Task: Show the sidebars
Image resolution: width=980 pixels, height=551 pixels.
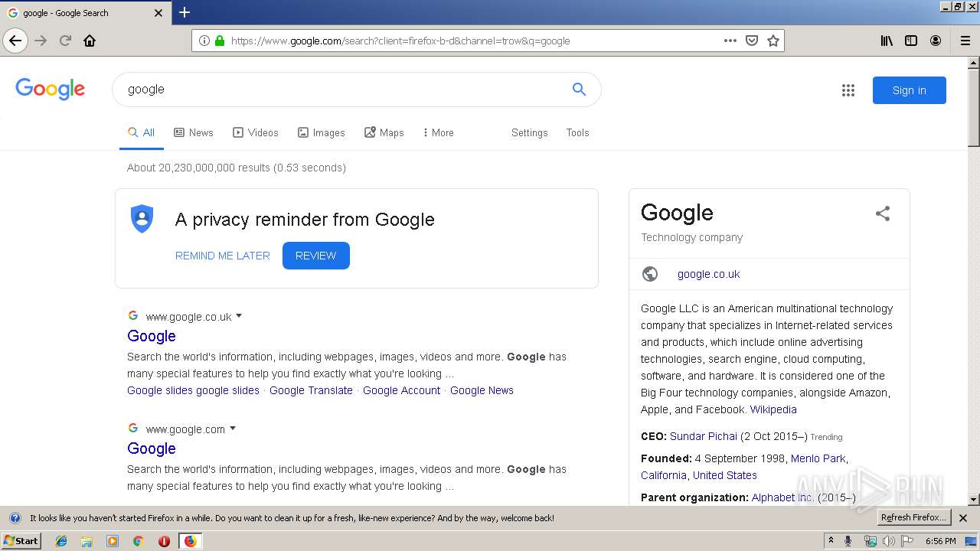Action: tap(911, 41)
